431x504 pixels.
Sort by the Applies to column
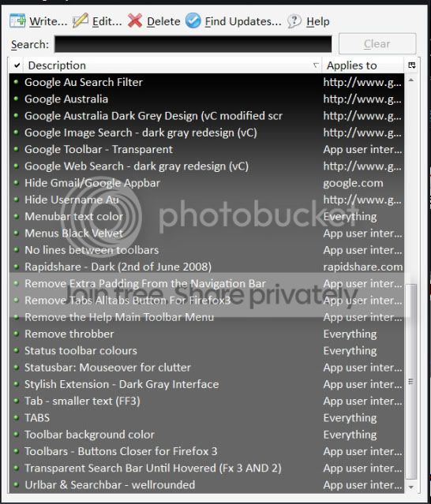(x=363, y=65)
